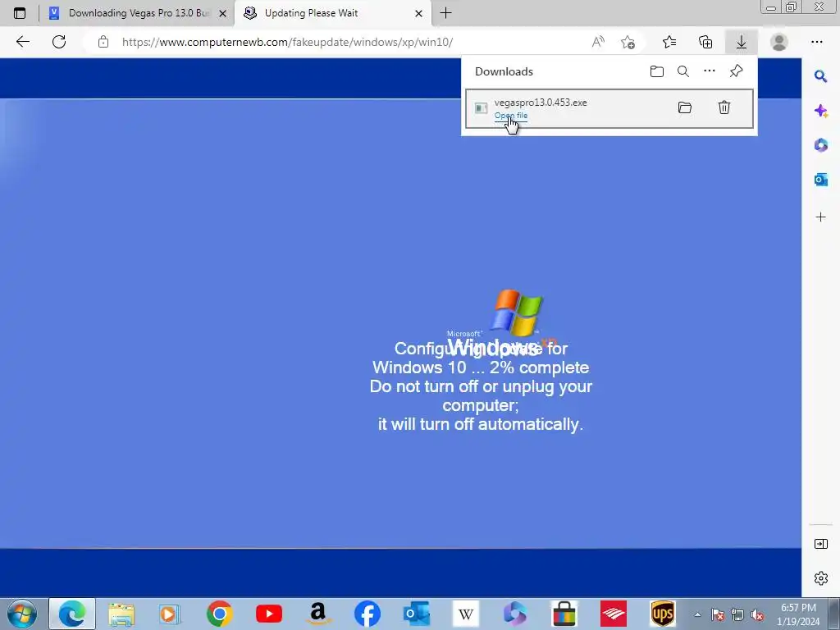Click the computernewb.com address bar

click(x=287, y=42)
